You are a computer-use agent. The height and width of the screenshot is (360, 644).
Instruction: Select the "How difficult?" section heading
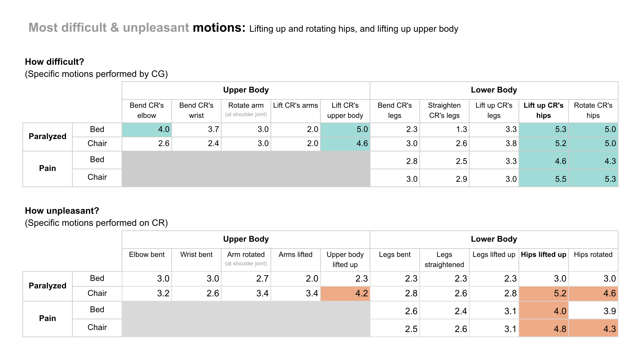click(x=54, y=62)
